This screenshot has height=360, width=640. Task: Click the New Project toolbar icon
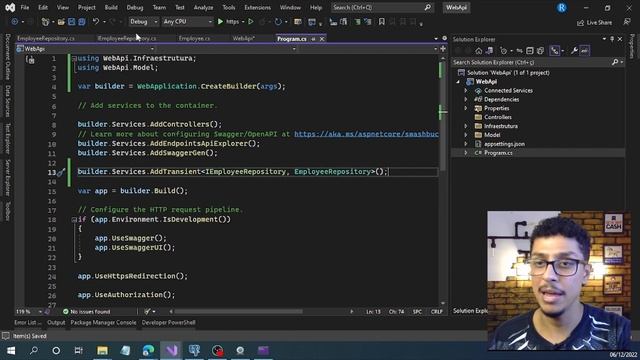45,22
